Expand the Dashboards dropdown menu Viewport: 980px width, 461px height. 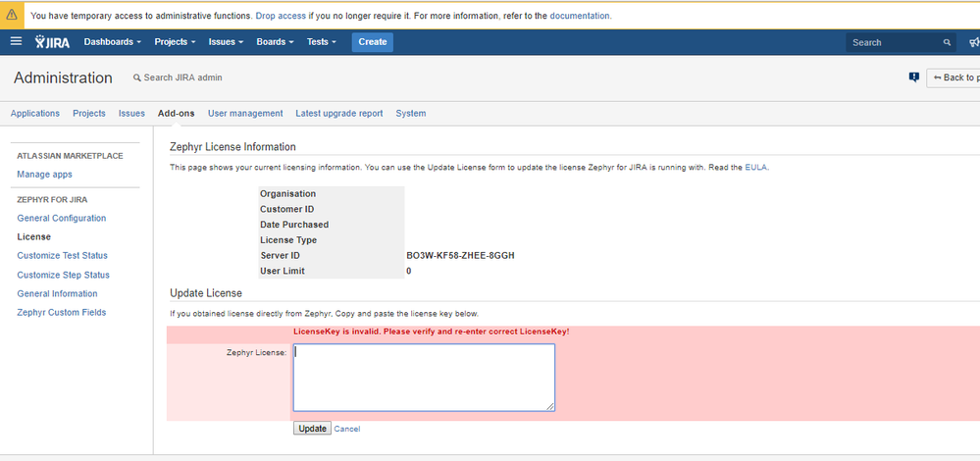(113, 42)
